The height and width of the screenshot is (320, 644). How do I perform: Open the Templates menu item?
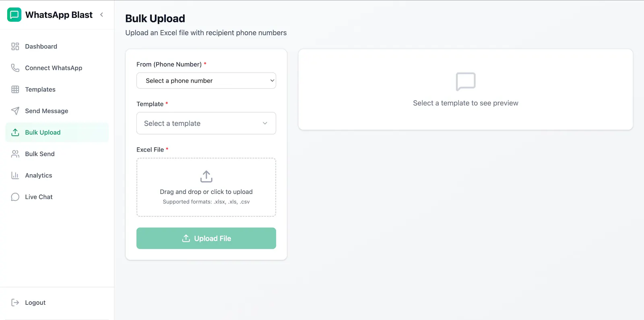(x=40, y=89)
